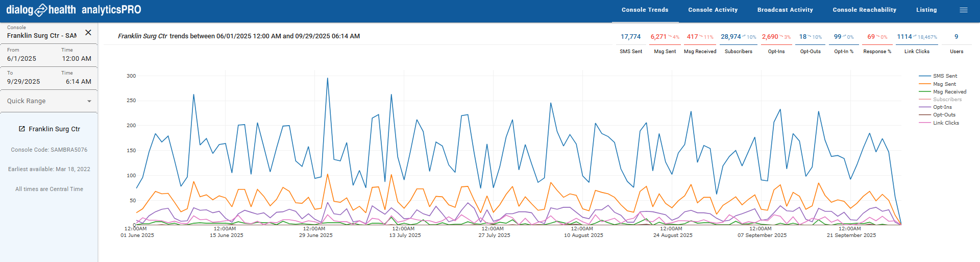Screen dimensions: 980x262
Task: Click the external link icon beside Franklin Surg Ctr
Action: pyautogui.click(x=22, y=129)
